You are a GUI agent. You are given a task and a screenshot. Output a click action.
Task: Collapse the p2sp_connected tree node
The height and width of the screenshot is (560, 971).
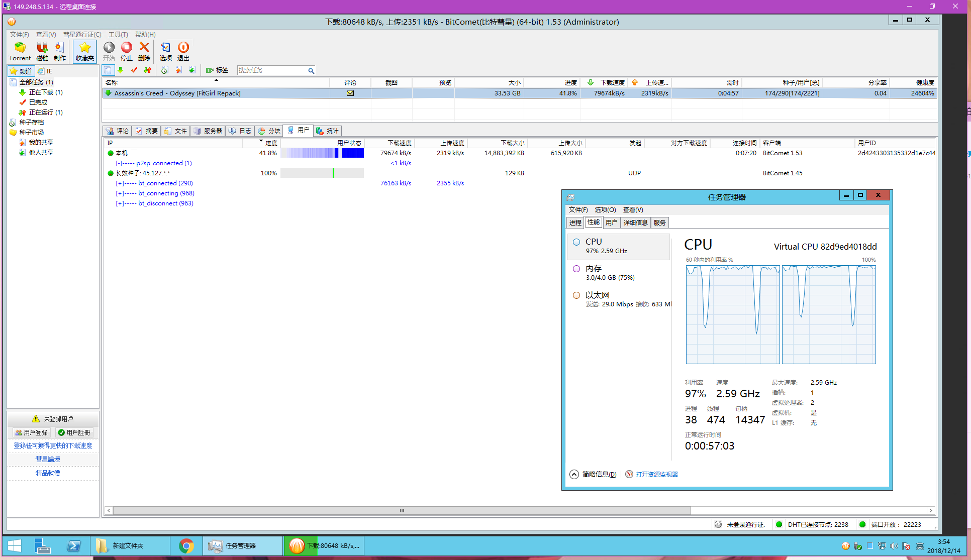tap(118, 163)
